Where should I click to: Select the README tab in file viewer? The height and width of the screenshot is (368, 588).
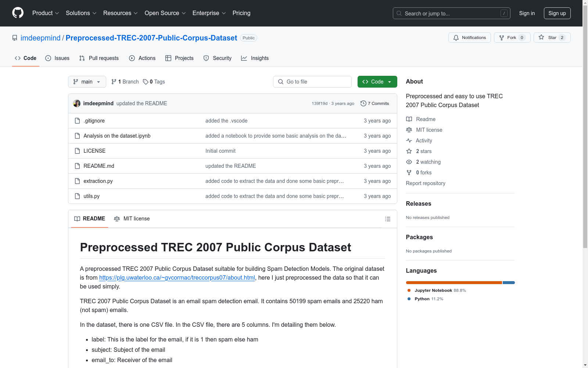coord(90,219)
